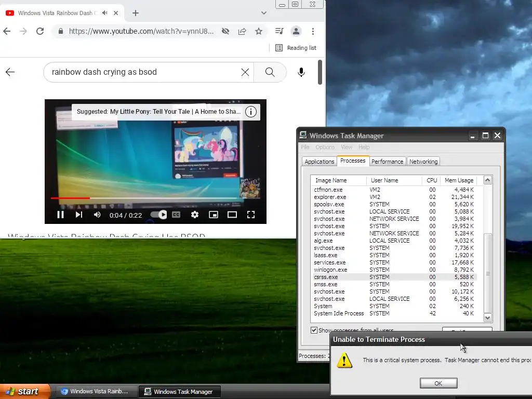Go back in the browser

[x=7, y=31]
